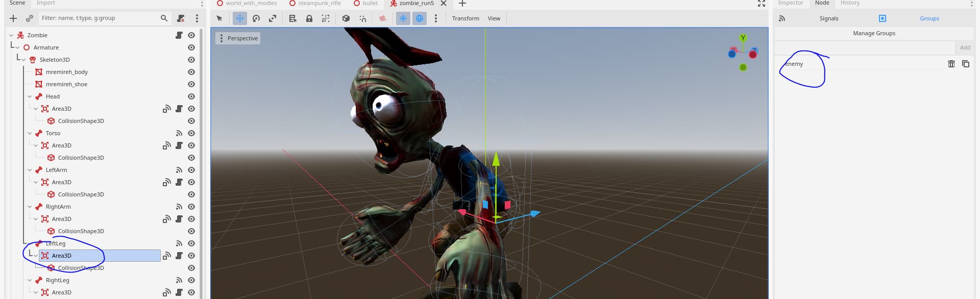
Task: Toggle the preview sunlight button
Action: pyautogui.click(x=403, y=18)
